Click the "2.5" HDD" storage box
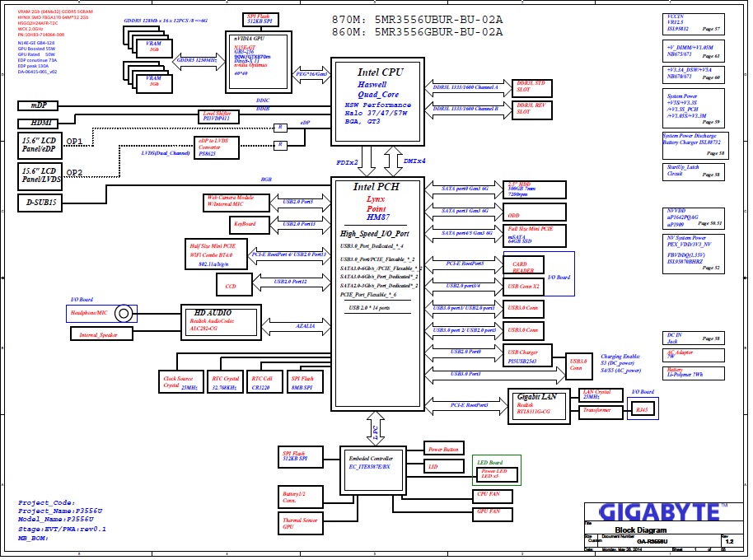753x560 pixels. (x=535, y=189)
